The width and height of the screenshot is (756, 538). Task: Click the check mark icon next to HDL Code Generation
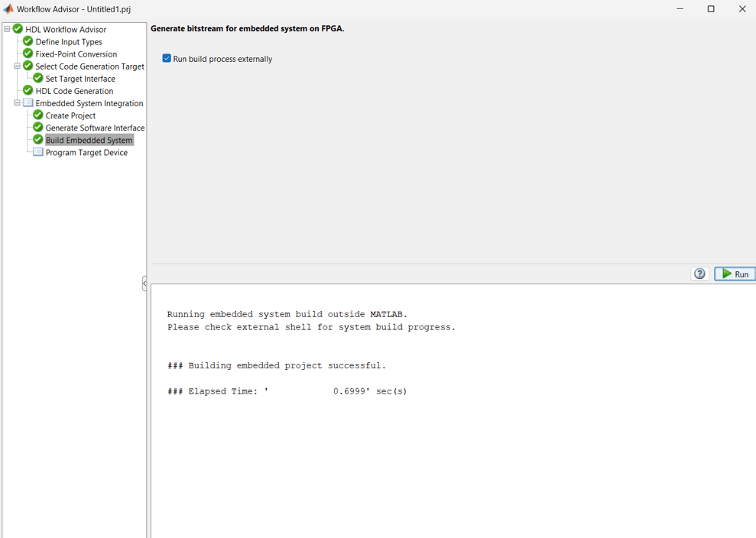27,90
